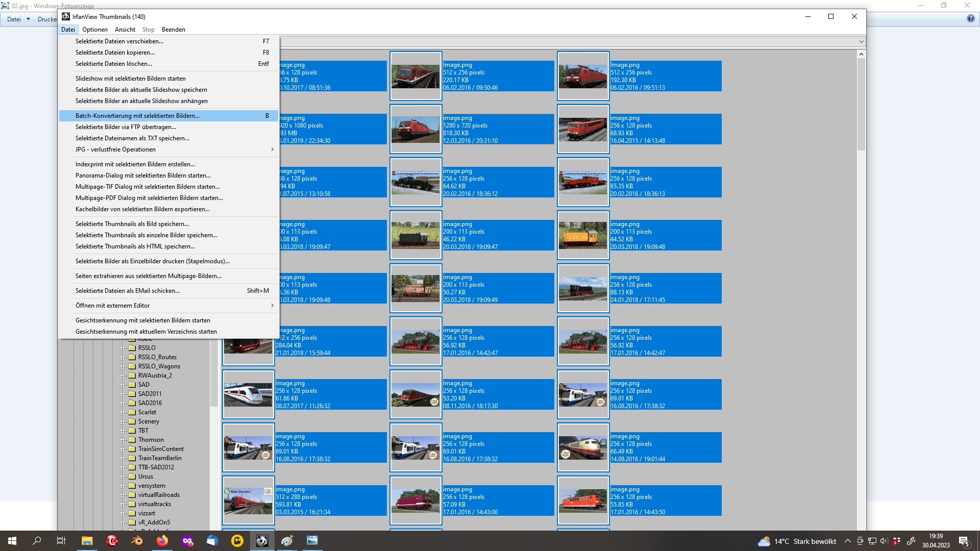Select Selektierte Dateien löschen menu entry

point(114,64)
